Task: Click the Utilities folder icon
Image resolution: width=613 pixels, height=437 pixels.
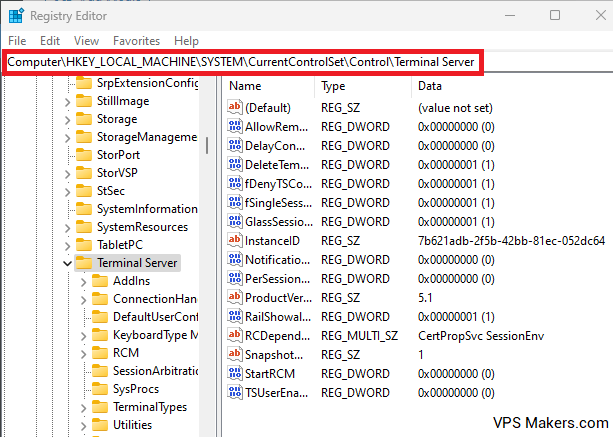Action: pos(100,424)
